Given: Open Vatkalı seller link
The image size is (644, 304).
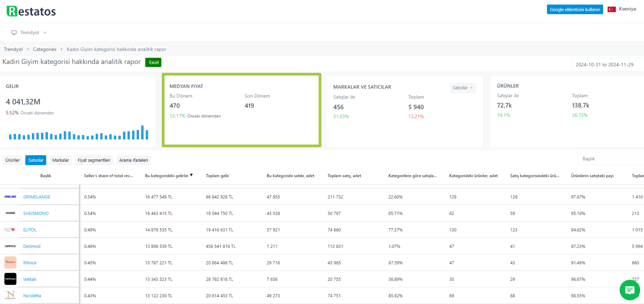Looking at the screenshot, I should coord(29,279).
